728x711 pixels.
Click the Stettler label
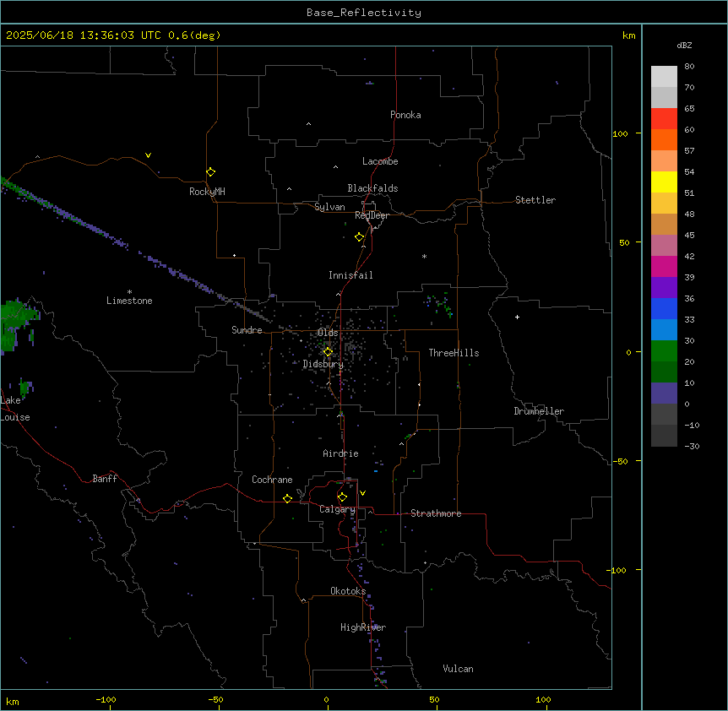[x=535, y=200]
